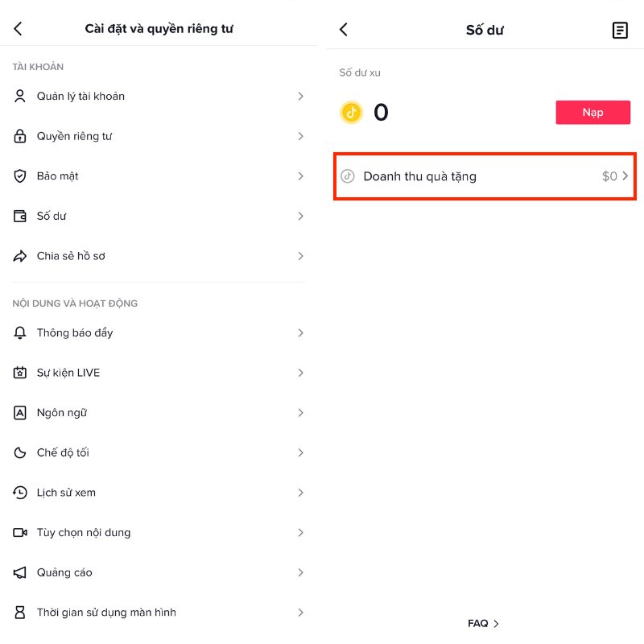Screen dimensions: 644x644
Task: Open the FAQ link at the bottom
Action: click(x=482, y=622)
